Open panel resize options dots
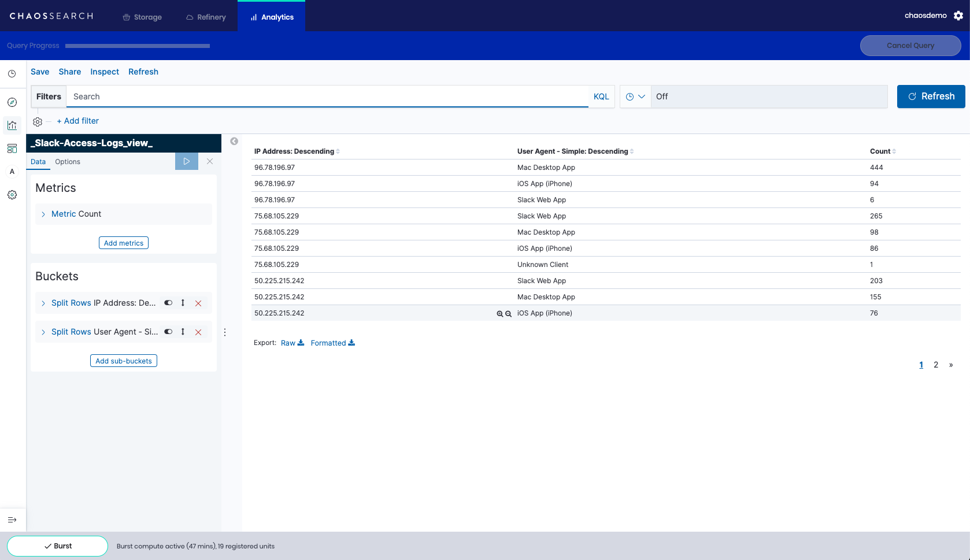 click(x=225, y=332)
